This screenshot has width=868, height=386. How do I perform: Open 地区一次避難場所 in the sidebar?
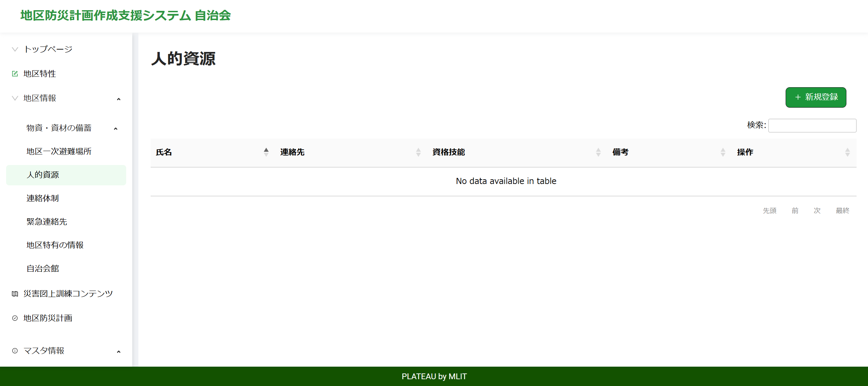59,151
